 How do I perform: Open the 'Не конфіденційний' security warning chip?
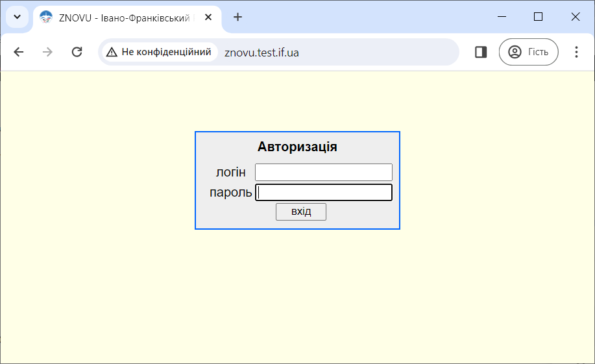(159, 52)
